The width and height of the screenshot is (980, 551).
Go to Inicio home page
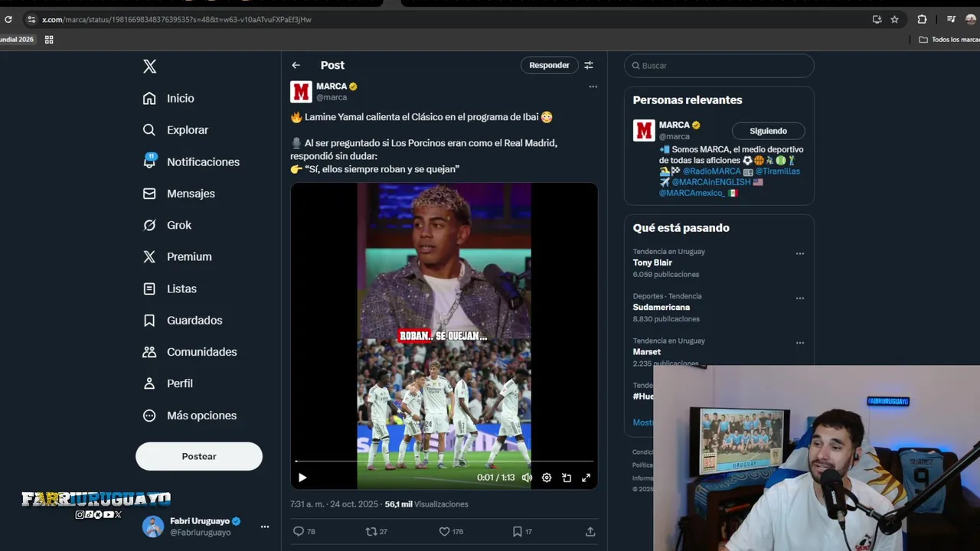click(168, 98)
